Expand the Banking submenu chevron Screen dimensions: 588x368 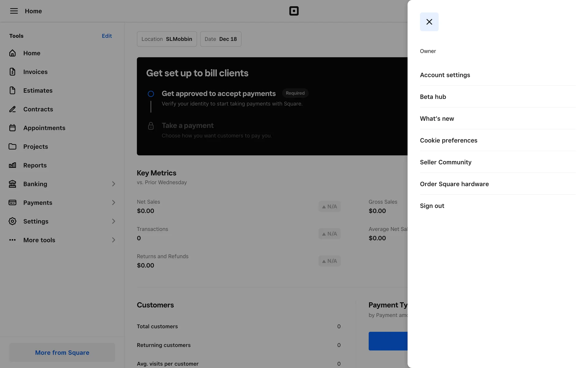[x=113, y=184]
